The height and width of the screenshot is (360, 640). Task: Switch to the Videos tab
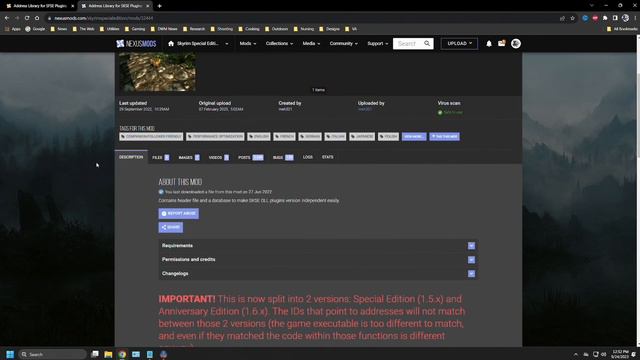click(218, 157)
